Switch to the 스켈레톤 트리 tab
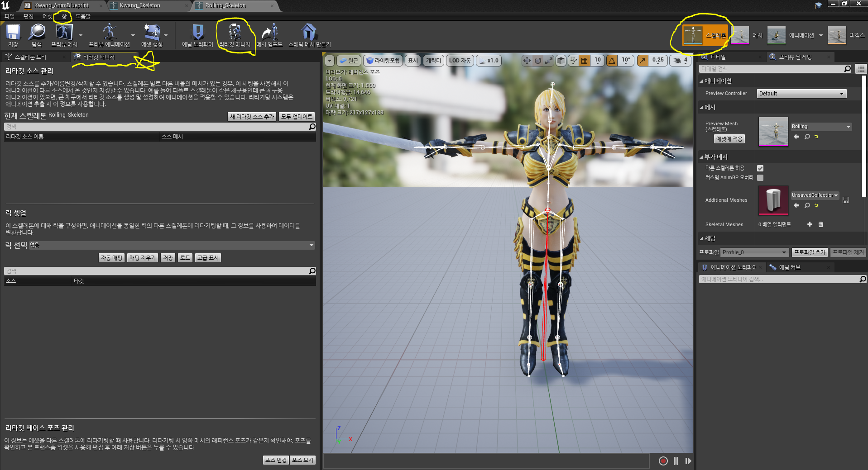Viewport: 868px width, 470px height. click(x=30, y=57)
